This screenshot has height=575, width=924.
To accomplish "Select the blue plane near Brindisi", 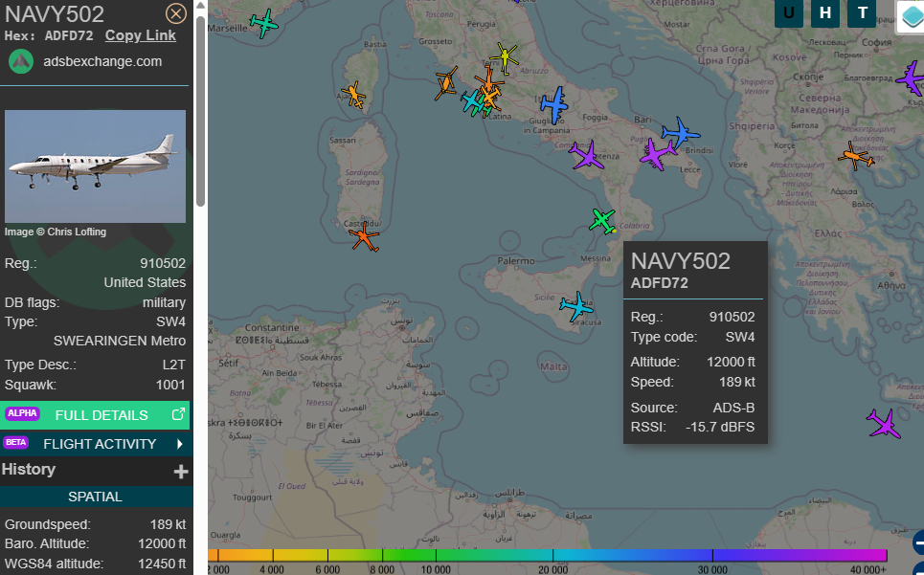I will [681, 132].
